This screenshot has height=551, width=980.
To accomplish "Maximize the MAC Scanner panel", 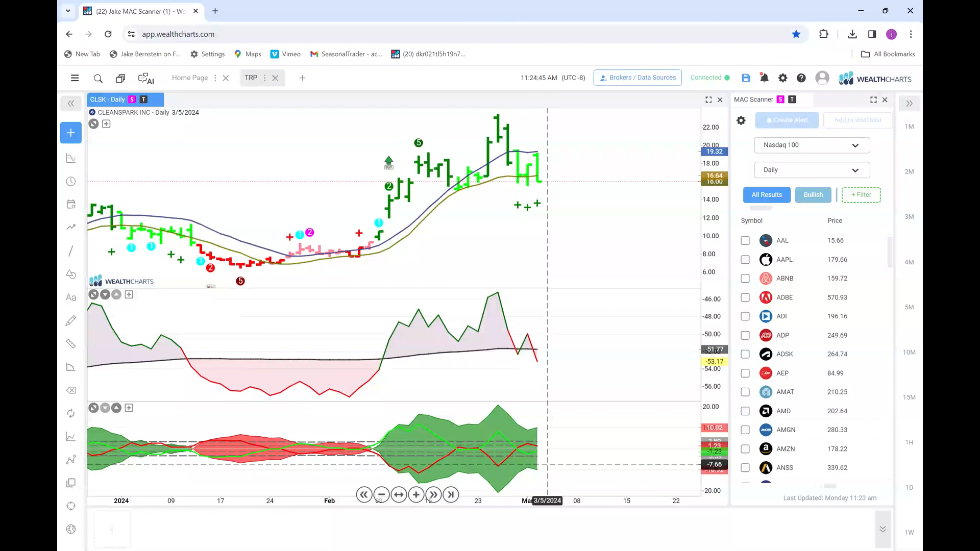I will (873, 100).
